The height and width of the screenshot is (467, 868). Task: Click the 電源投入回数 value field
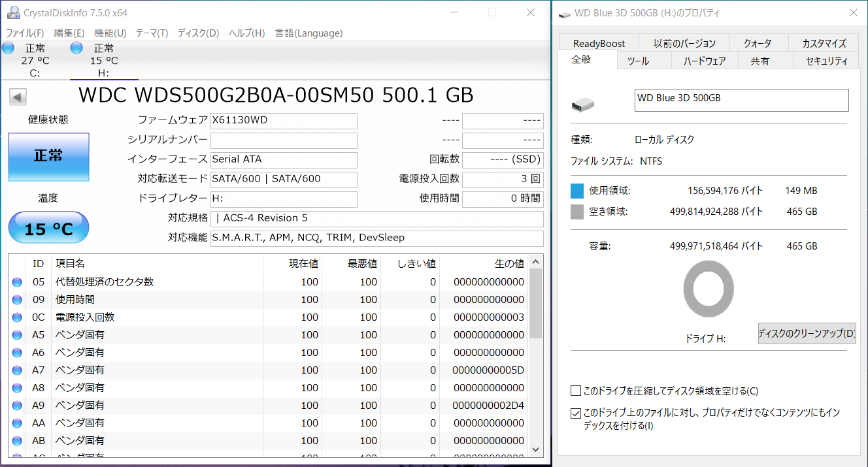pos(503,180)
